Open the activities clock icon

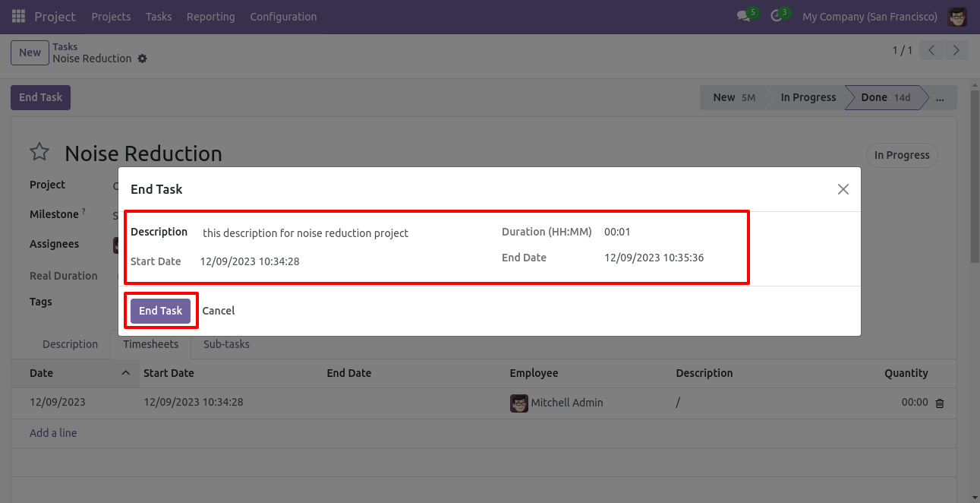pyautogui.click(x=777, y=17)
